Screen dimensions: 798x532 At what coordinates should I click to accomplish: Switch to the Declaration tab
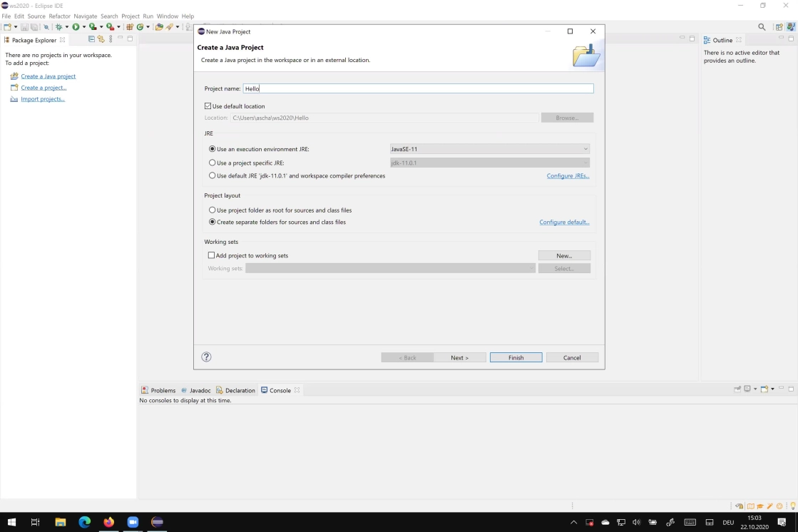click(x=235, y=391)
